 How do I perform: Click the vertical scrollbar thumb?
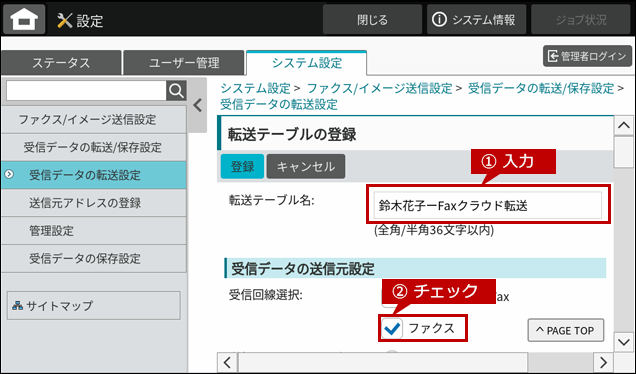click(x=623, y=152)
